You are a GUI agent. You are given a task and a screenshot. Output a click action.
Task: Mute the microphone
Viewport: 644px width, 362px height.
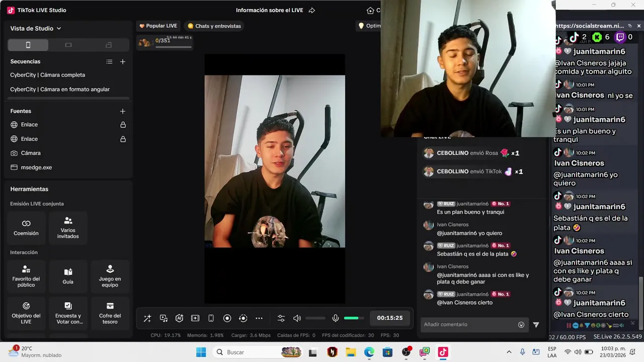[336, 318]
